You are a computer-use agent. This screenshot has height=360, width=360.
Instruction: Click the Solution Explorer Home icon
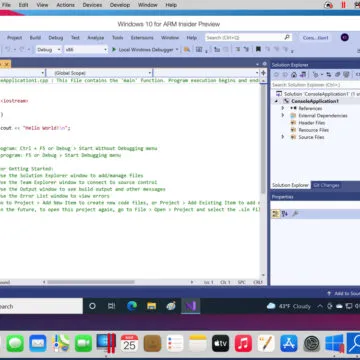(294, 75)
